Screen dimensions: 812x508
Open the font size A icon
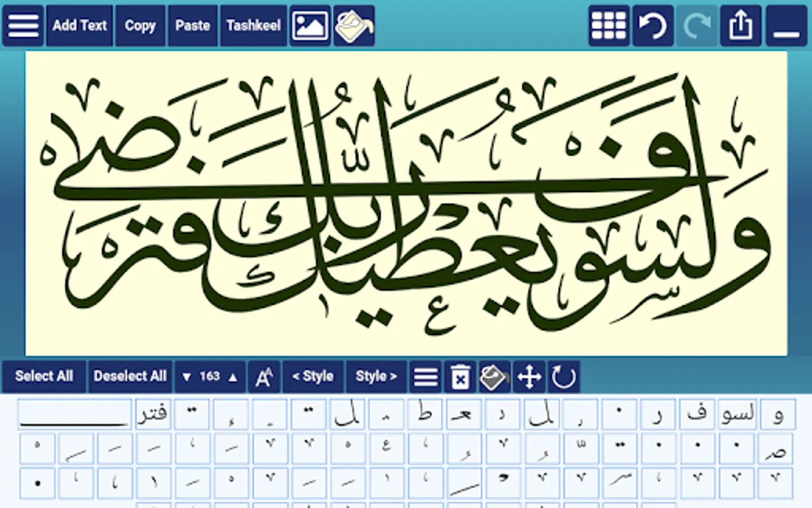click(264, 376)
